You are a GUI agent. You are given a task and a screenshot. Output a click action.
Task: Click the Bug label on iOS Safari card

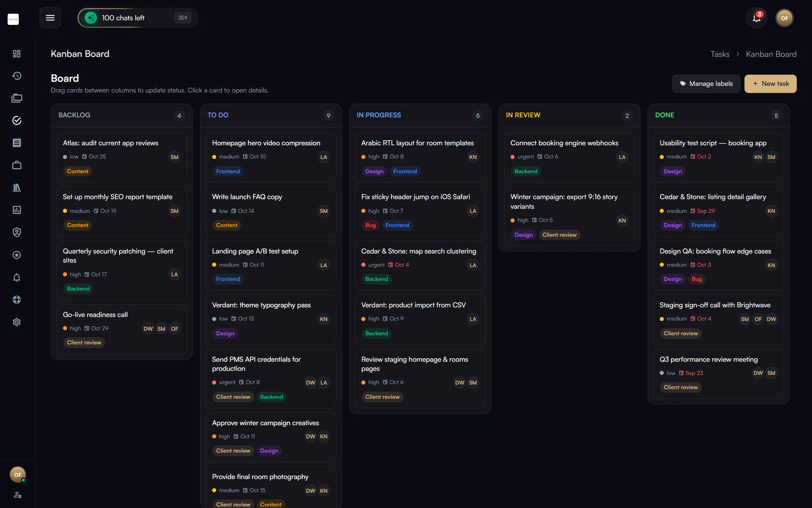pyautogui.click(x=370, y=225)
